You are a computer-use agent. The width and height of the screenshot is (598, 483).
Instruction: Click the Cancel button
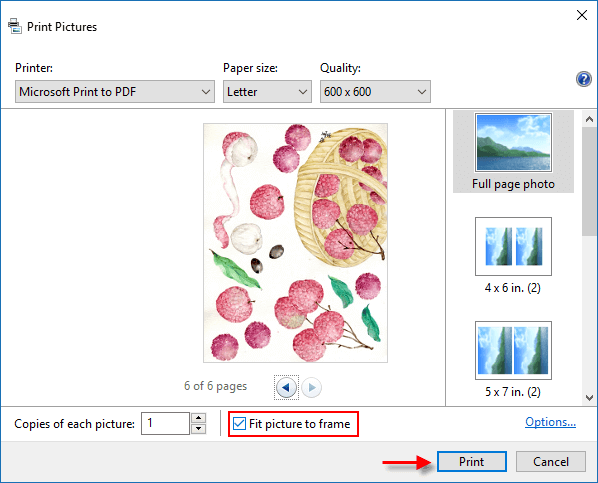point(551,462)
